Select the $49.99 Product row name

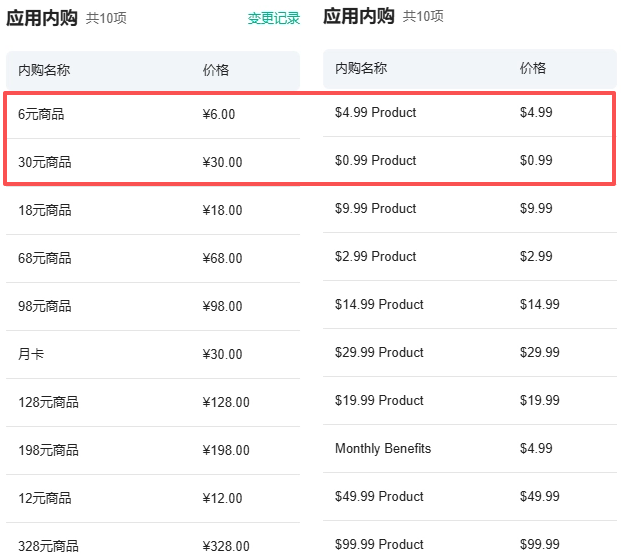coord(379,496)
